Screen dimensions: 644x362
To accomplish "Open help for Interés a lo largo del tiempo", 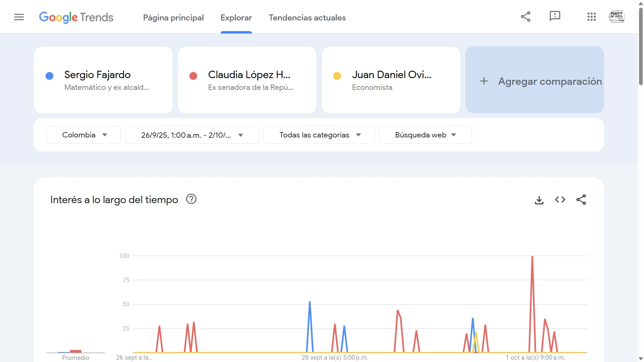I will (191, 199).
